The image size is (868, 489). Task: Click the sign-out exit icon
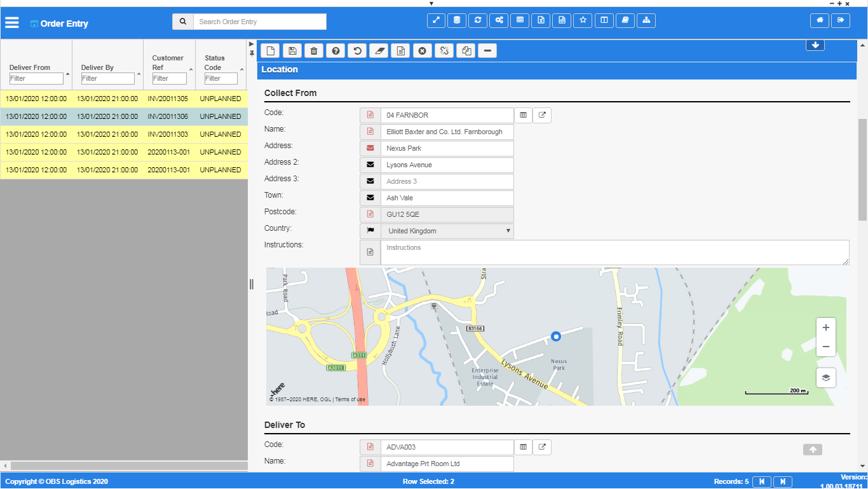coord(841,20)
